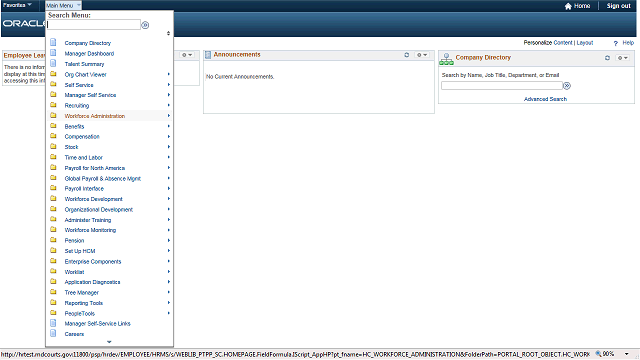Click the Home link text
The width and height of the screenshot is (640, 360).
coord(582,6)
